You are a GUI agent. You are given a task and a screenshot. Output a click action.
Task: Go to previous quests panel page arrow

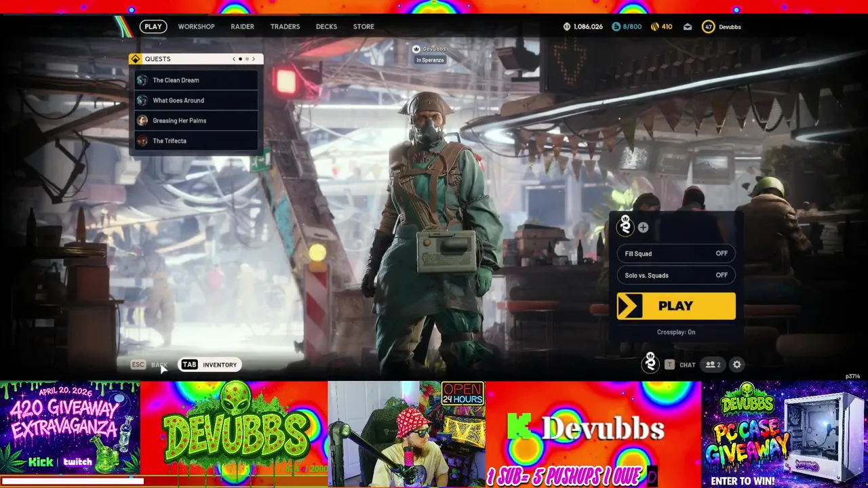click(x=234, y=59)
